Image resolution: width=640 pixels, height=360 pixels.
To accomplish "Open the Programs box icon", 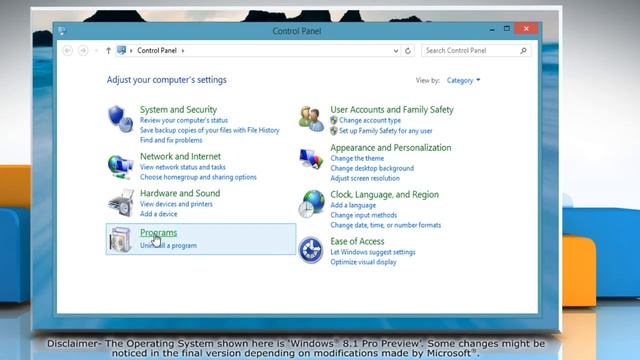I will pyautogui.click(x=120, y=239).
